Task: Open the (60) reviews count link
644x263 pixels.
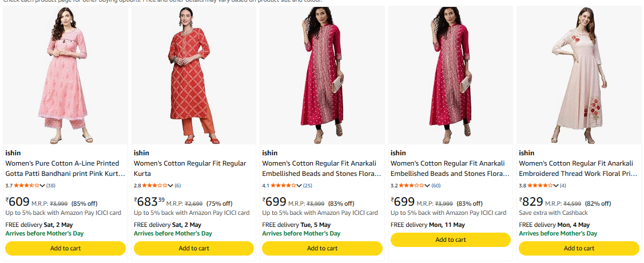Action: pyautogui.click(x=436, y=186)
